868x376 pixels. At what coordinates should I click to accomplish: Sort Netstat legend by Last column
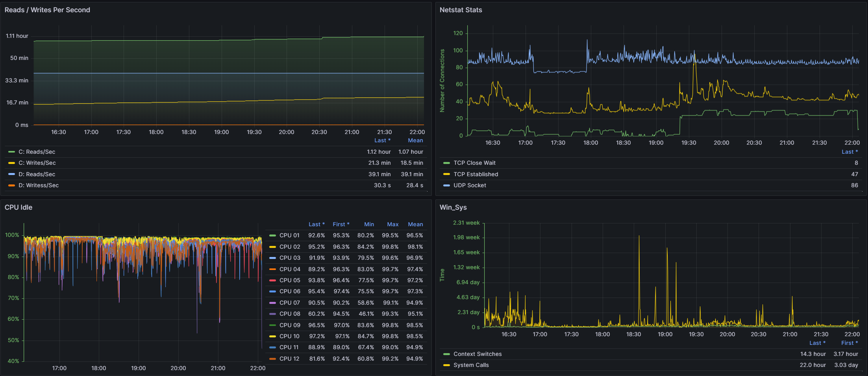click(x=850, y=152)
